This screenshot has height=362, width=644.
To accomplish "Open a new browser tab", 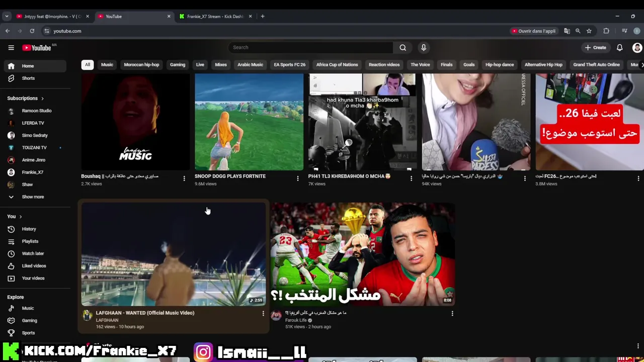I will pyautogui.click(x=262, y=17).
